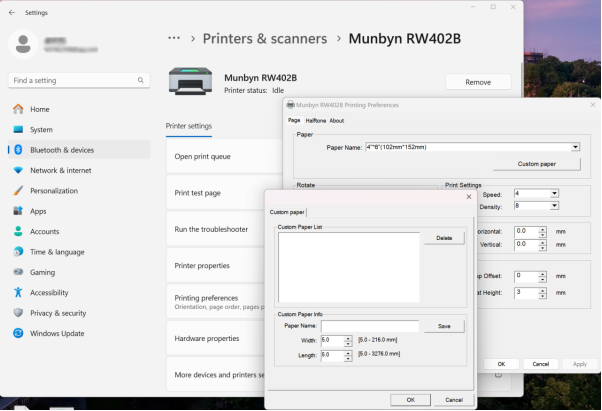Click the Length stepper arrows
Viewport: 602px width, 411px height.
[x=348, y=356]
